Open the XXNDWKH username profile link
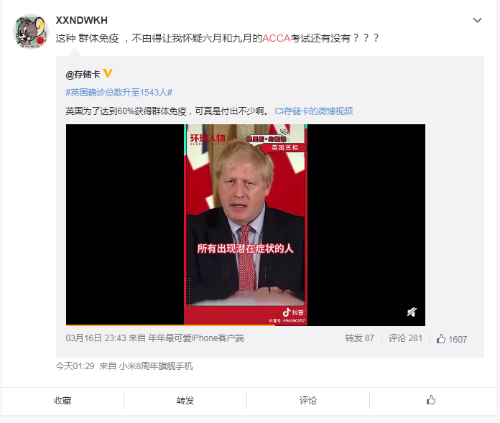Image resolution: width=500 pixels, height=423 pixels. coord(81,20)
